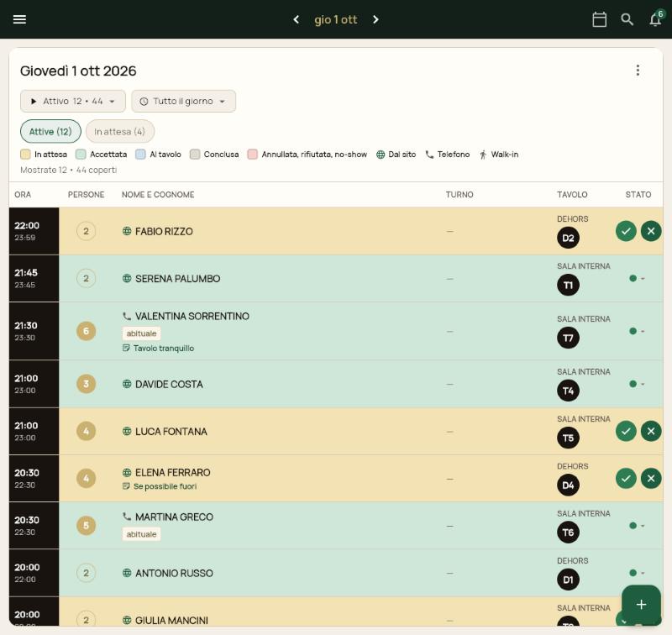This screenshot has width=672, height=635.
Task: Open status dropdown for Valentina Sorrentino
Action: coord(637,331)
